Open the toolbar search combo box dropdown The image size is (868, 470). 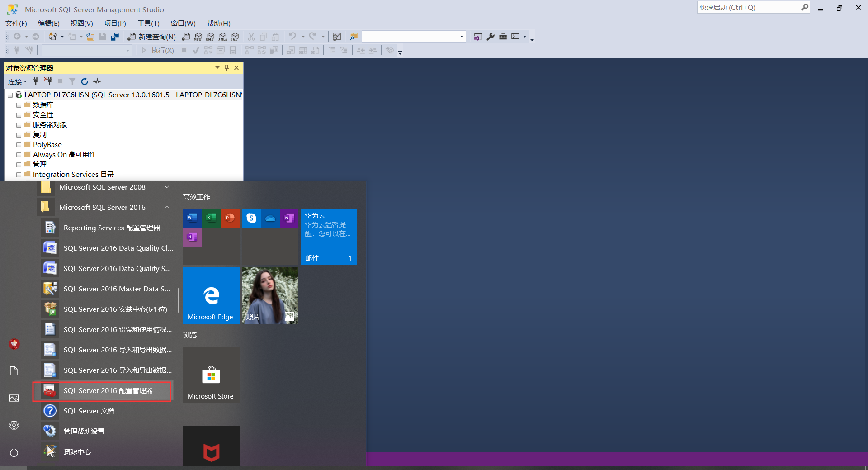pos(462,37)
